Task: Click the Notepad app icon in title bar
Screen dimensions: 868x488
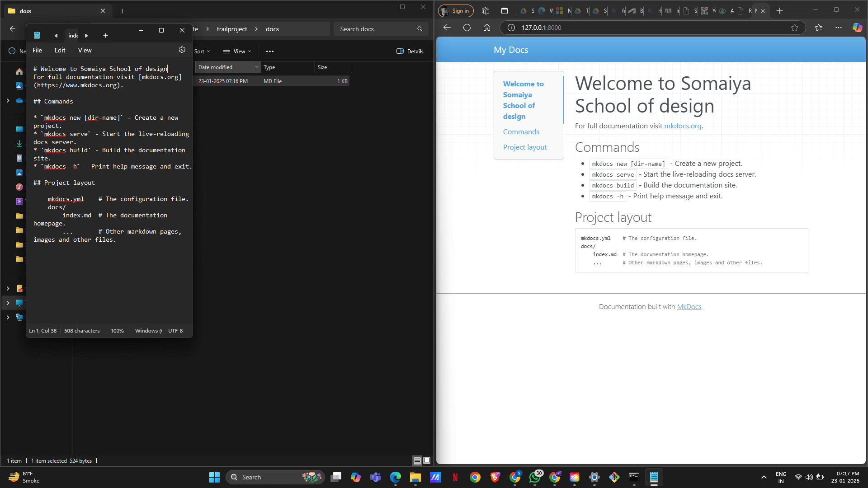Action: (37, 35)
